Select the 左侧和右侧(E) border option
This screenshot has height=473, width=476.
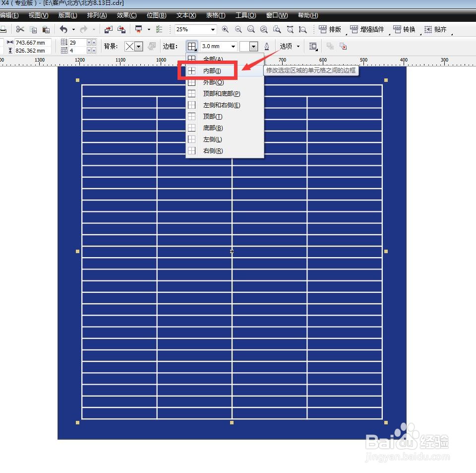225,105
